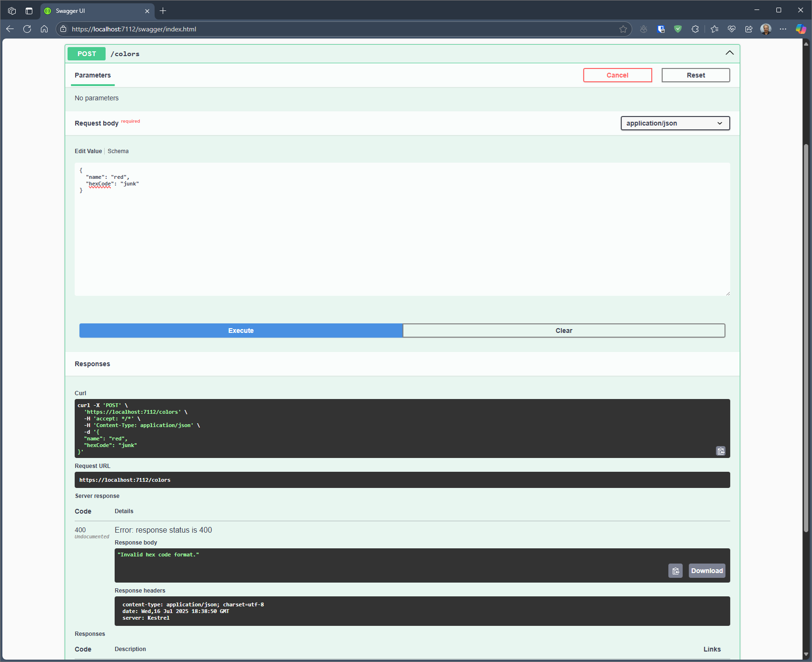Refresh the Swagger page
The width and height of the screenshot is (812, 662).
(27, 29)
